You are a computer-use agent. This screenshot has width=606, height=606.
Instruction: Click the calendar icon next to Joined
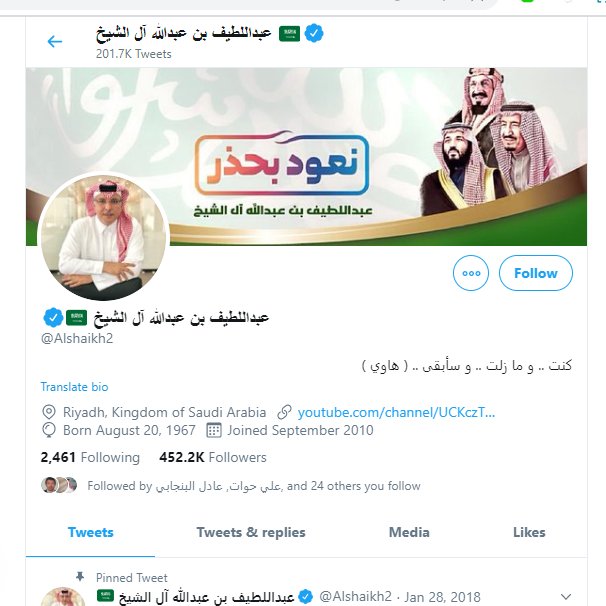[x=214, y=431]
